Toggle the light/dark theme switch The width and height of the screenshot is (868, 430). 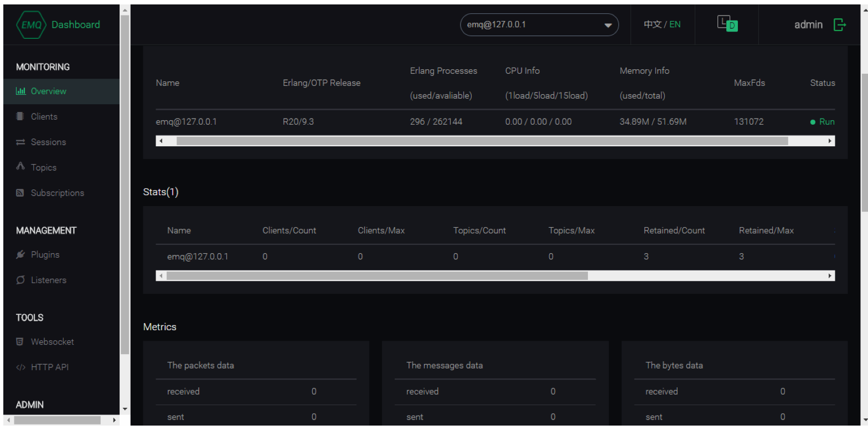coord(727,23)
